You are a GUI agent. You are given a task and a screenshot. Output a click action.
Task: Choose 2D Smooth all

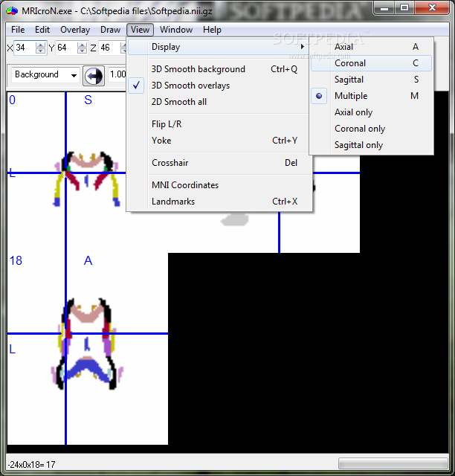coord(218,102)
